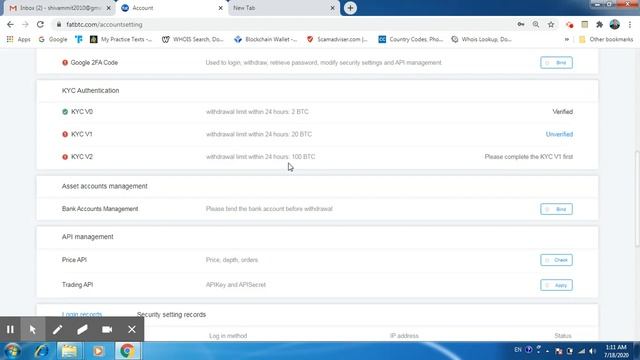The width and height of the screenshot is (640, 360).
Task: Click the browser forward arrow
Action: click(25, 24)
